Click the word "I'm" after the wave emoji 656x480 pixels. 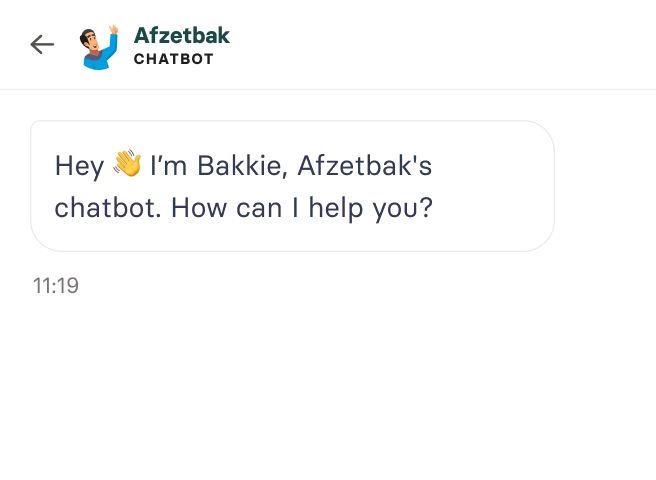(169, 166)
